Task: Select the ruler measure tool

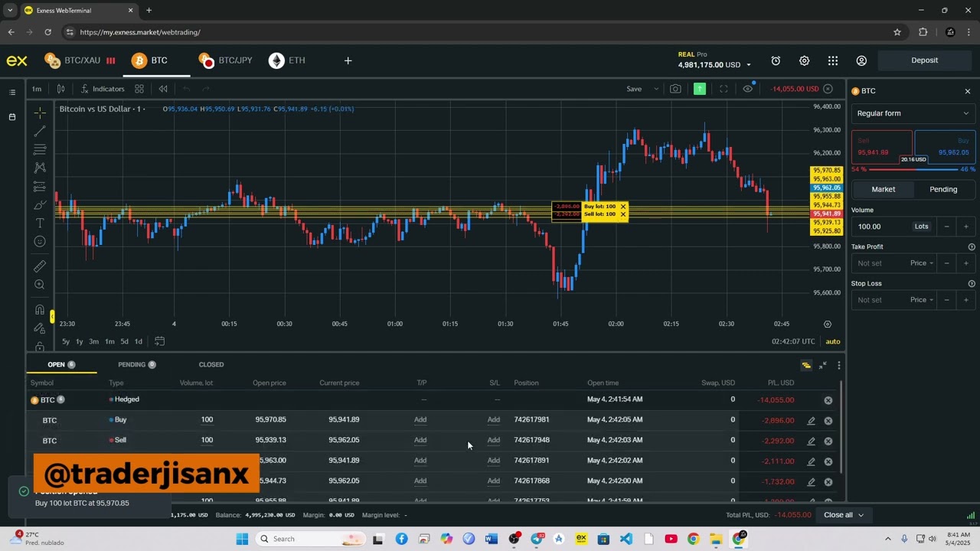Action: 40,266
